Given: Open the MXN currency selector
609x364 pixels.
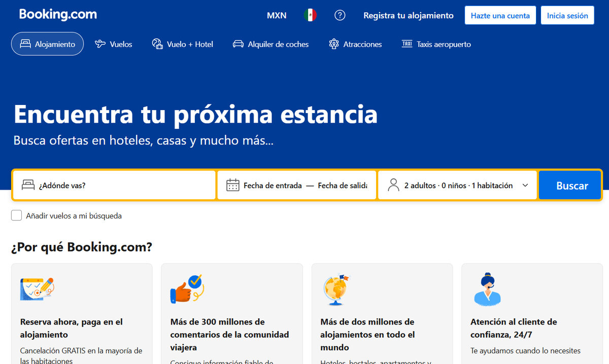Looking at the screenshot, I should coord(277,15).
